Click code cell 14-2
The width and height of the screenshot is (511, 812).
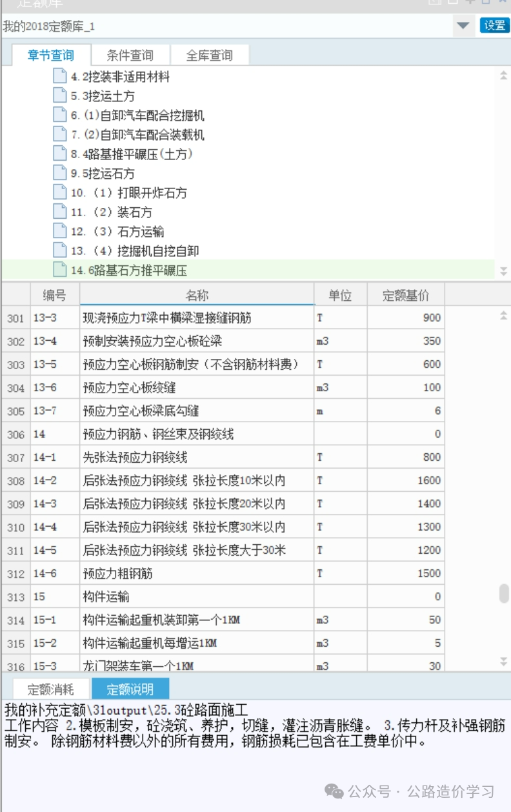[55, 480]
